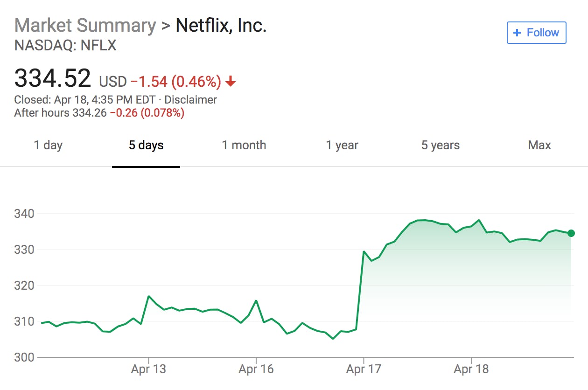Click the red down arrow icon
588x390 pixels.
(x=231, y=82)
